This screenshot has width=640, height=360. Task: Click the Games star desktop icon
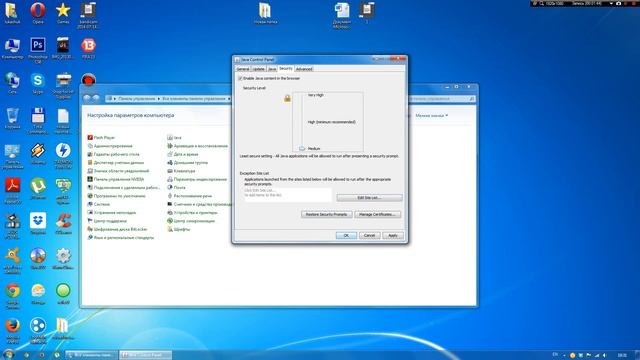click(x=63, y=10)
